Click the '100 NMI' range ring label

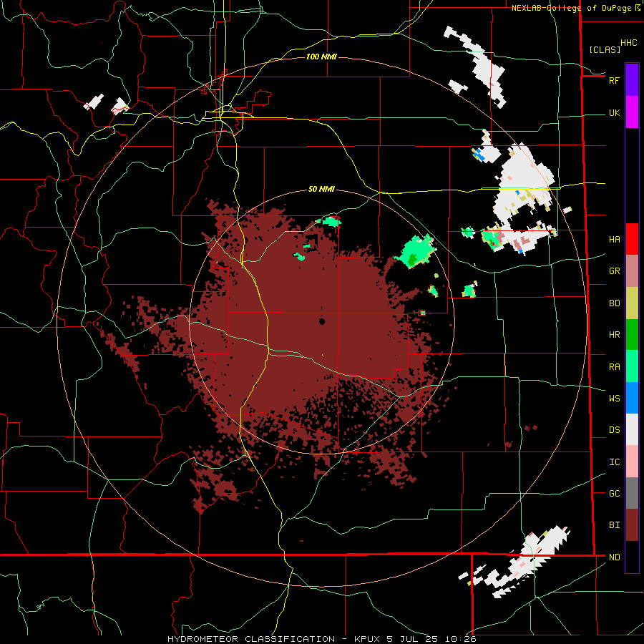point(321,57)
